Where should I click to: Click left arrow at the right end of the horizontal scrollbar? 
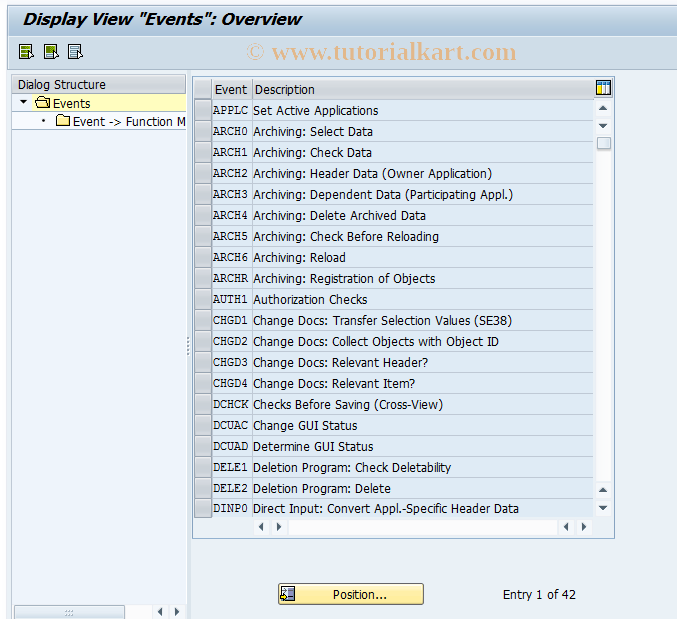(x=566, y=527)
